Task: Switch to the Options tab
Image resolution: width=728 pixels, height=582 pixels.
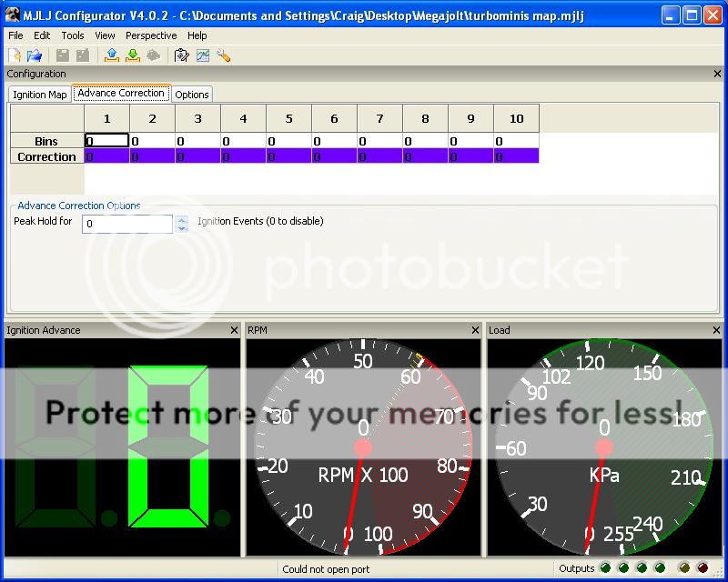Action: (x=192, y=95)
